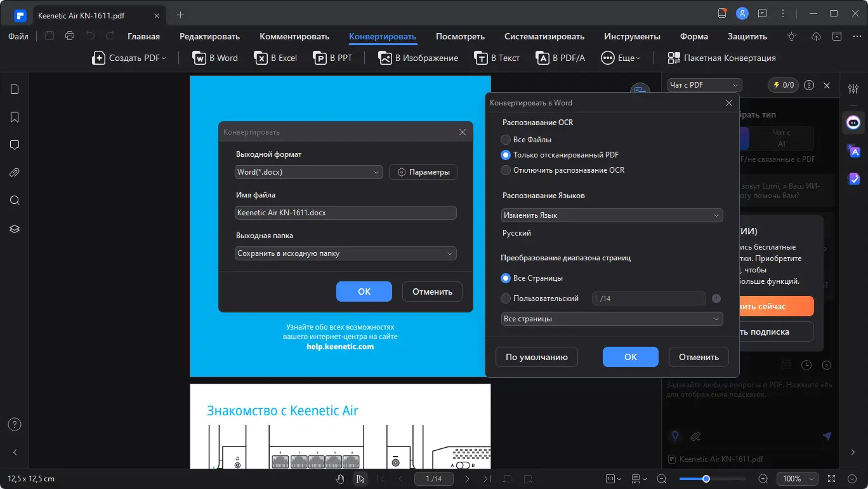Select the "Пользовательский" page range radio button

(x=506, y=298)
